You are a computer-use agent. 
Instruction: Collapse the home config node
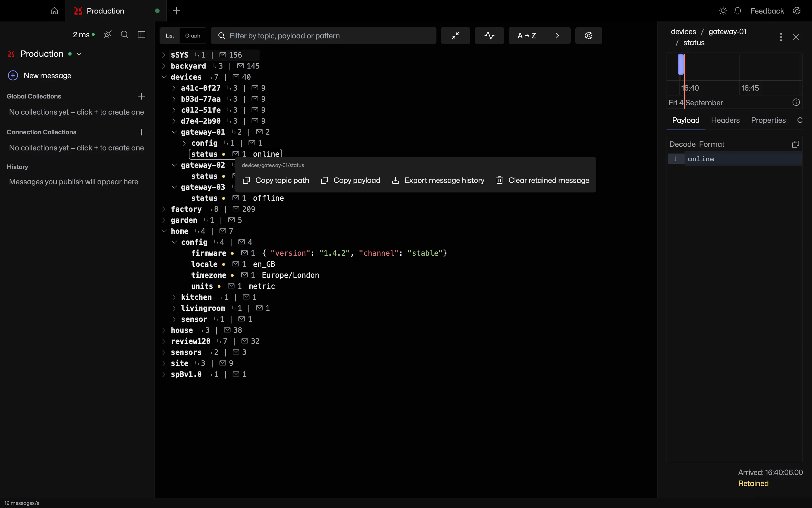174,242
